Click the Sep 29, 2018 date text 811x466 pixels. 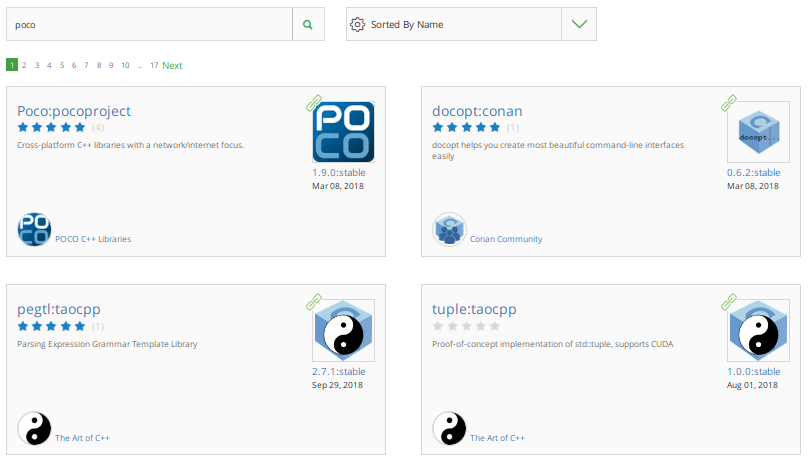click(x=337, y=385)
